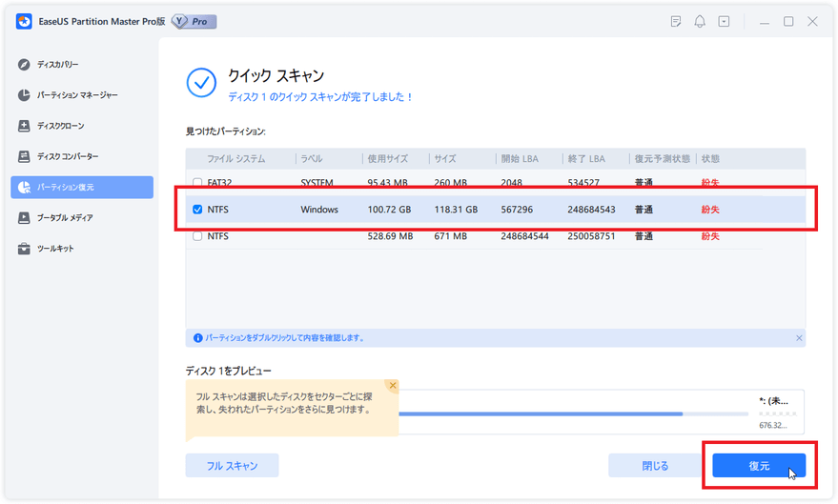Click the disk 1 preview partition bar
Screen dimensions: 838x504
(572, 413)
